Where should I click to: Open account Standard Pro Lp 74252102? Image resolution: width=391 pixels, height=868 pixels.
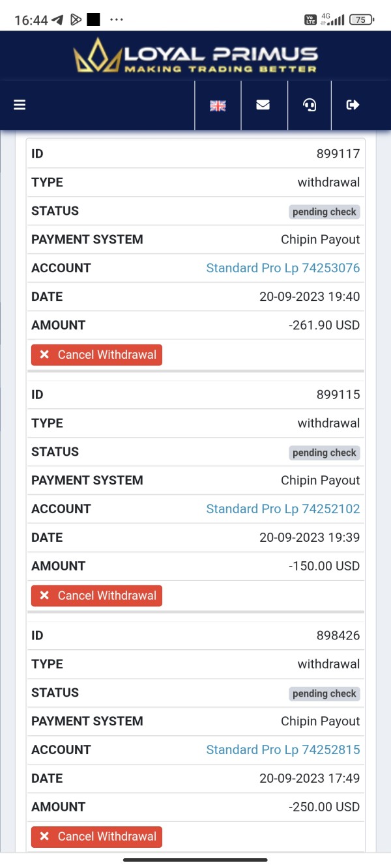[x=283, y=509]
